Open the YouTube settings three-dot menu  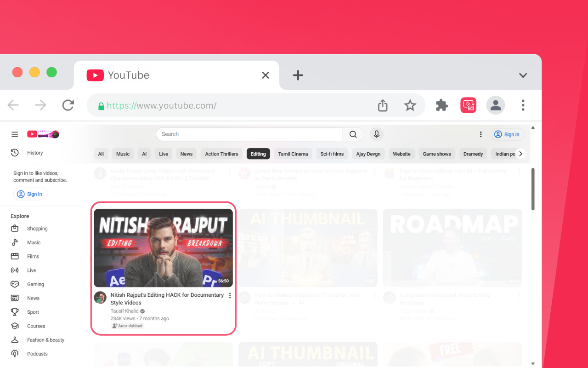[x=481, y=134]
